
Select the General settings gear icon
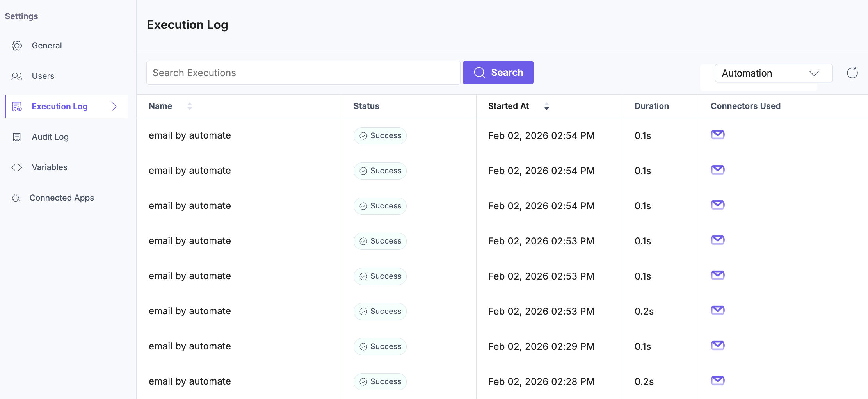(x=17, y=46)
